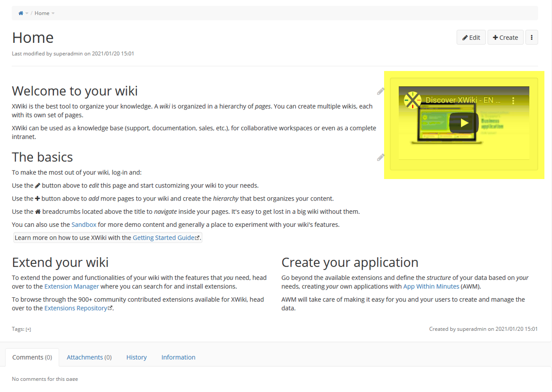Click the 'Discover XWiki - EN' video title
The image size is (552, 392).
463,100
